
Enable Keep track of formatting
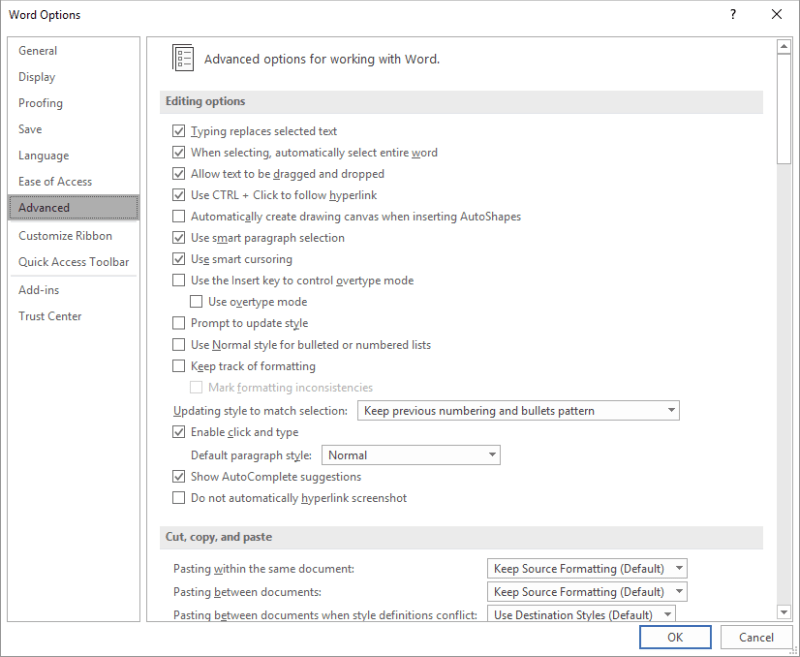point(178,366)
